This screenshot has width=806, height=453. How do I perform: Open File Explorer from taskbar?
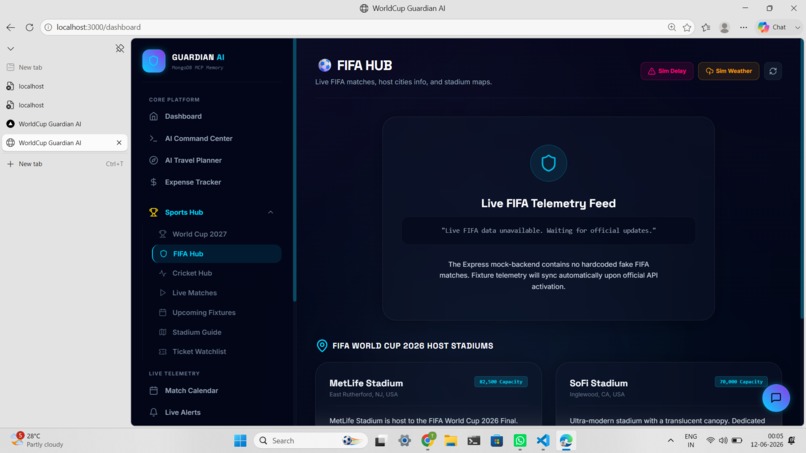click(450, 441)
